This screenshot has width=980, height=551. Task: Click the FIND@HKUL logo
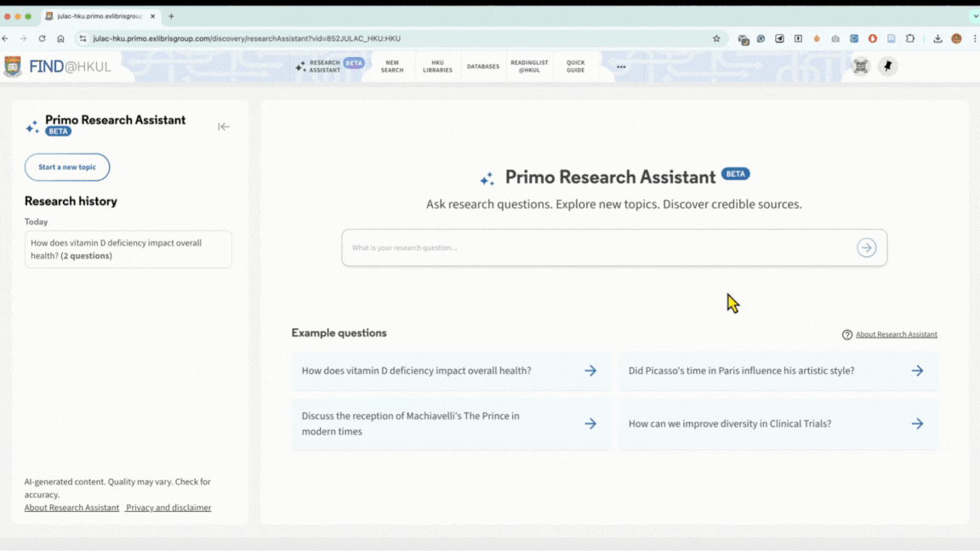click(58, 66)
